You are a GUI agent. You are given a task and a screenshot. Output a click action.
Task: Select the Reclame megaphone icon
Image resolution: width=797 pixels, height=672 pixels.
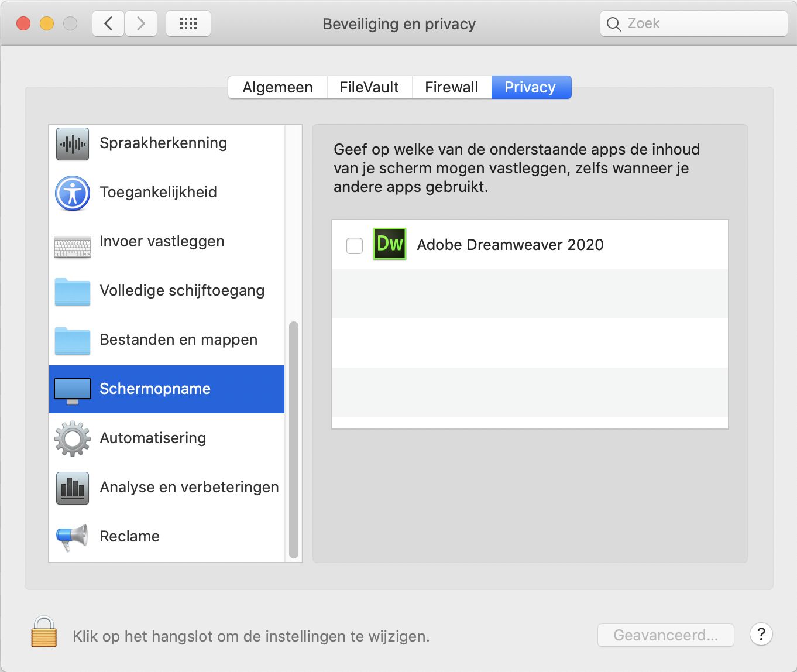[x=71, y=536]
